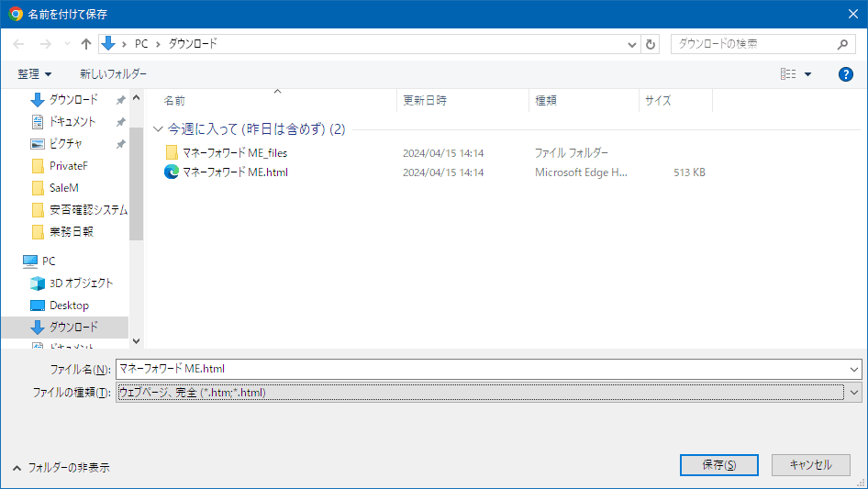Click the キャンセル button
The width and height of the screenshot is (868, 489).
(x=810, y=465)
